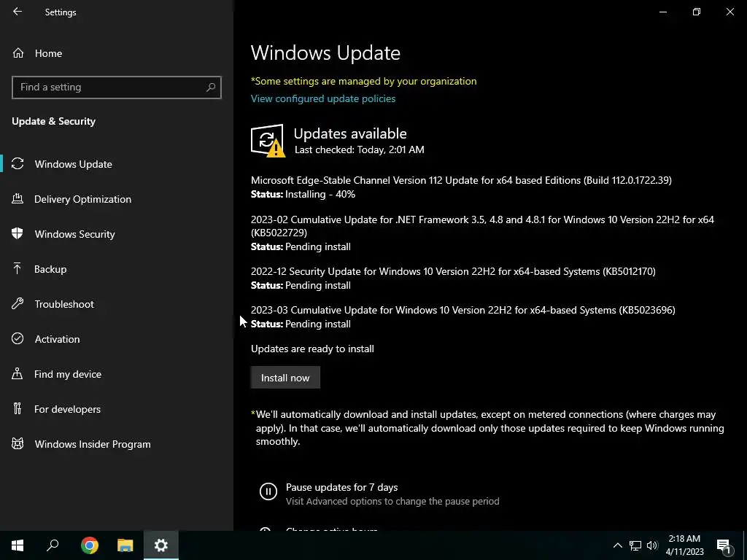Open the Windows Start menu

(18, 545)
